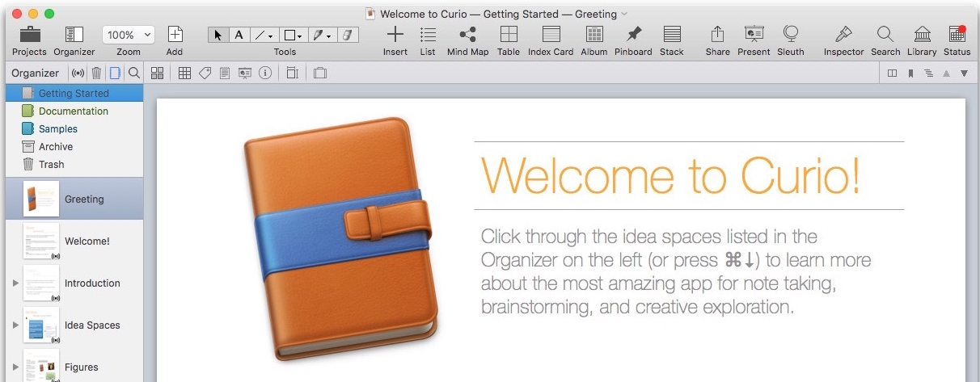The width and height of the screenshot is (980, 382).
Task: Expand the Idea Spaces disclosure triangle
Action: [x=15, y=325]
